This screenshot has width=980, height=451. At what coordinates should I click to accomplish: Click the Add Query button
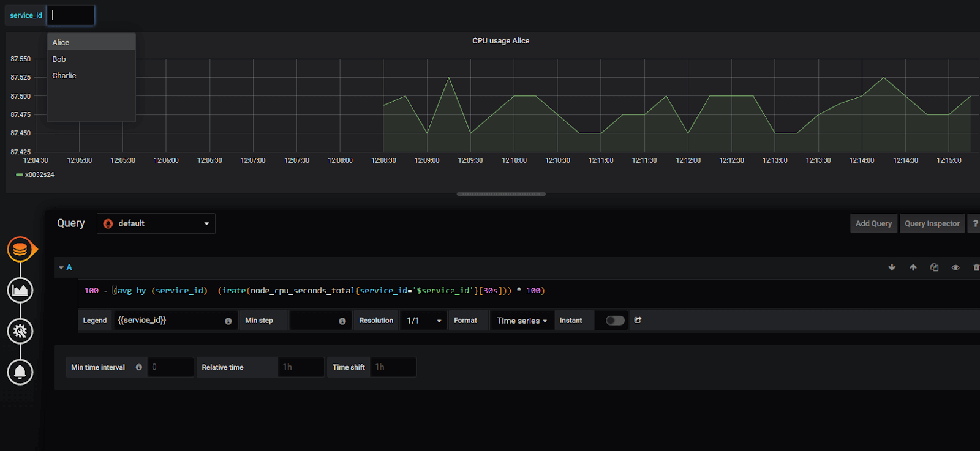coord(873,223)
